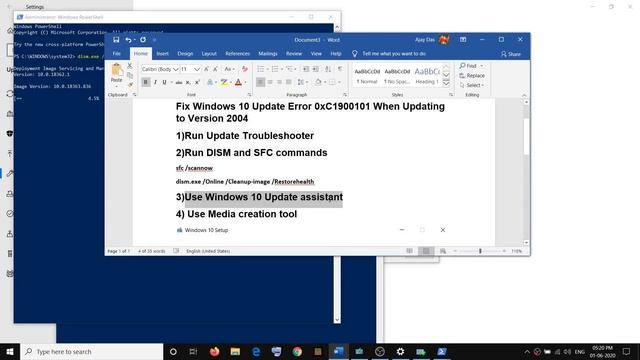Increase the paragraph indent

tap(316, 69)
